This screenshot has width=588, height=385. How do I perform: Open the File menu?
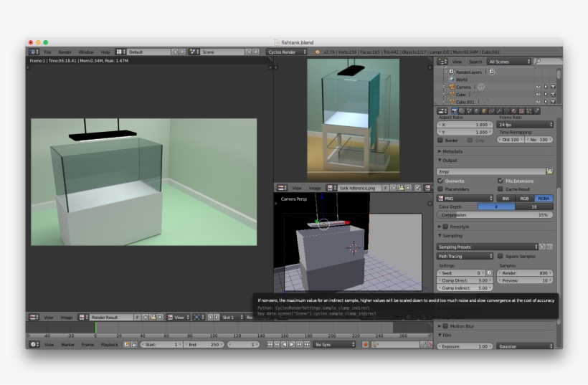pos(47,52)
